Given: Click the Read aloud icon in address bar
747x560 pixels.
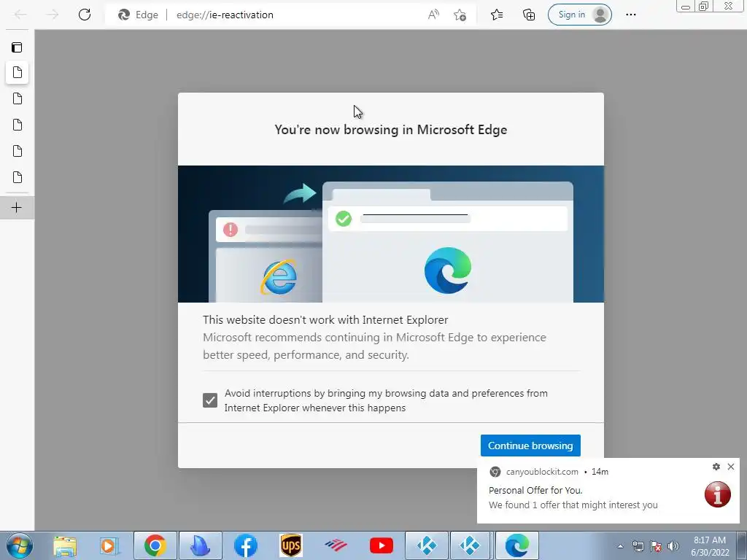Looking at the screenshot, I should (433, 15).
